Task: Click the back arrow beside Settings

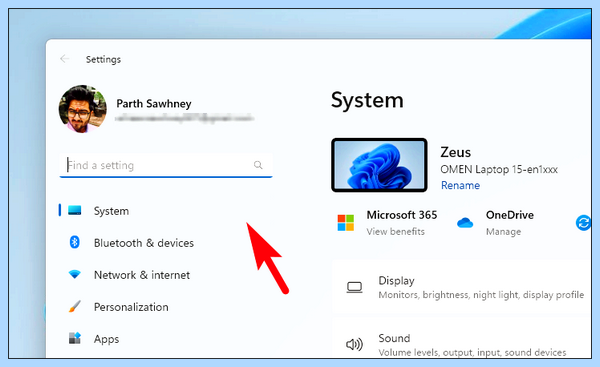Action: tap(64, 59)
